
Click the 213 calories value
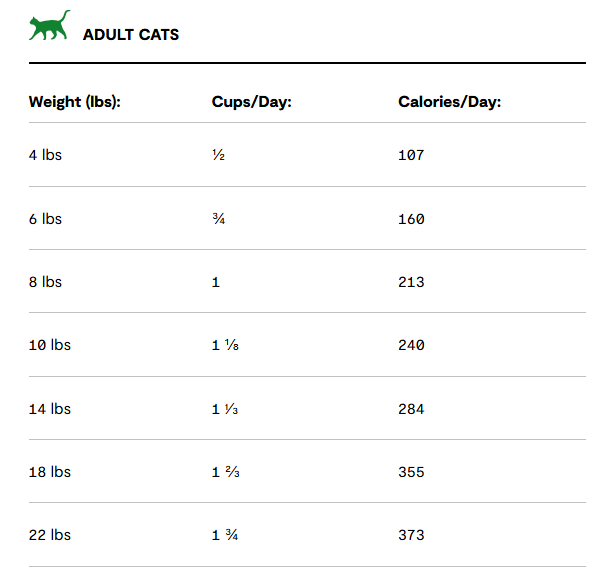click(x=411, y=282)
